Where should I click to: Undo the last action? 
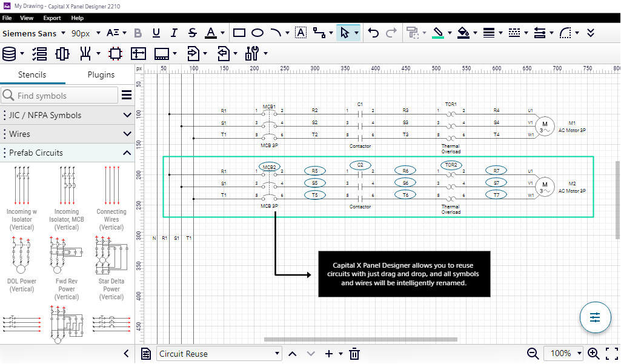[373, 33]
